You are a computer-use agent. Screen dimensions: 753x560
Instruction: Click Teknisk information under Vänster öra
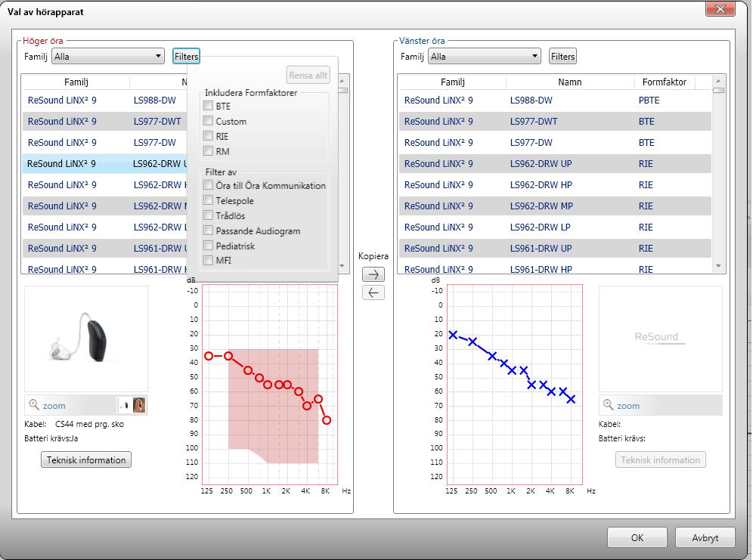(x=660, y=459)
